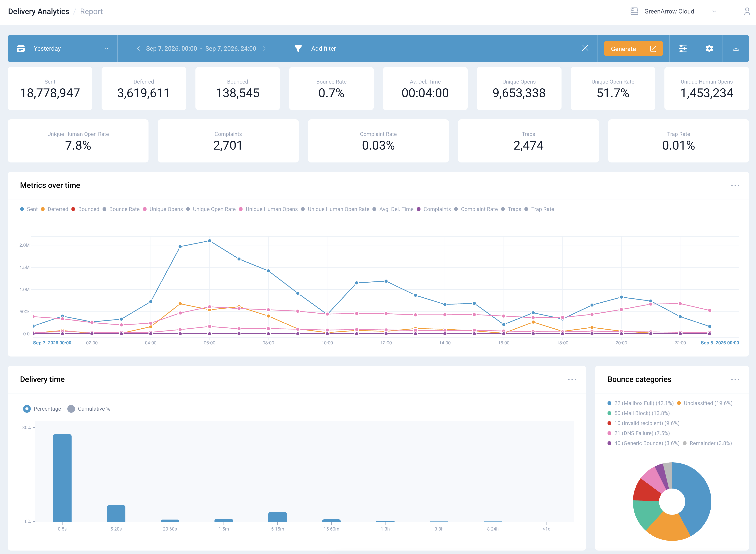Toggle the Complaint Rate legend item

(476, 209)
